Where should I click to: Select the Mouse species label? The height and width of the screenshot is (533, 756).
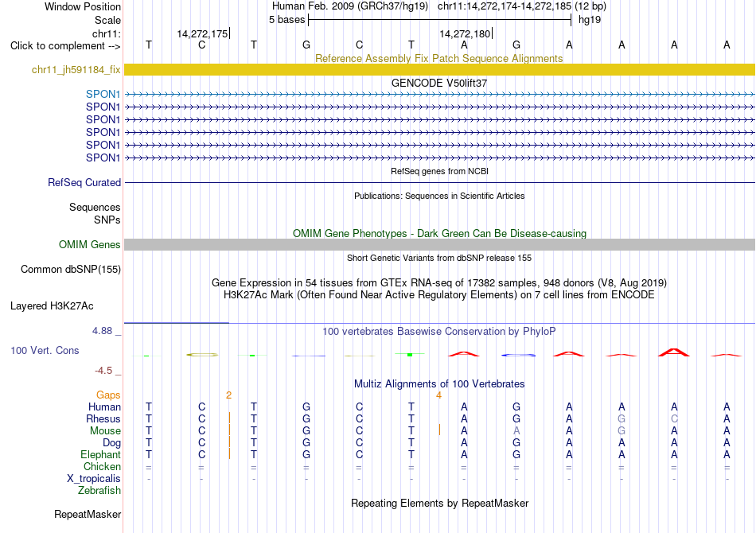coord(105,431)
